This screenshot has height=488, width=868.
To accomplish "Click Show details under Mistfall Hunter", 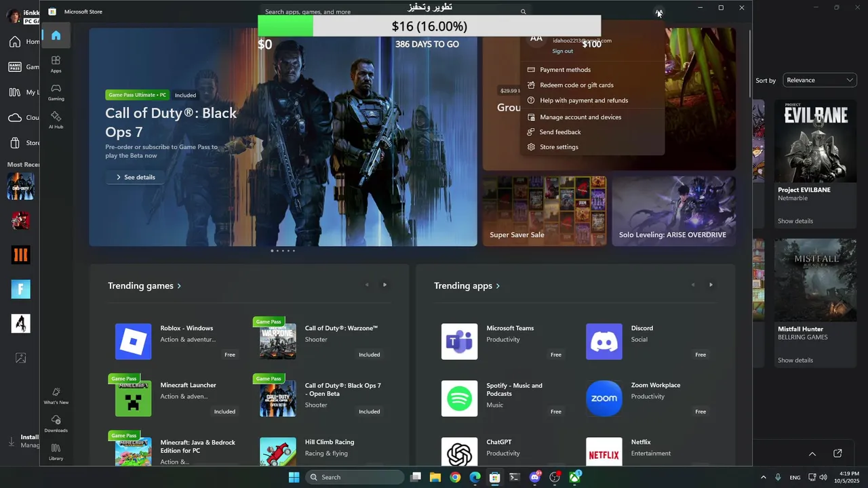I will point(795,360).
